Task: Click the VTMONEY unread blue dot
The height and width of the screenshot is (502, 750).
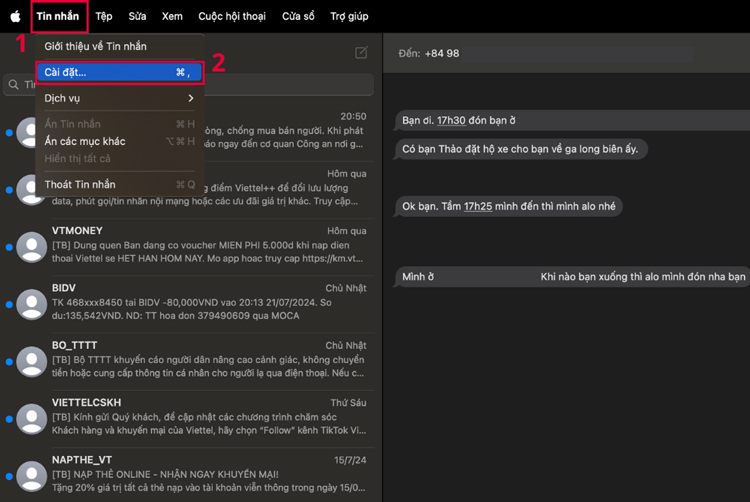Action: click(x=9, y=247)
